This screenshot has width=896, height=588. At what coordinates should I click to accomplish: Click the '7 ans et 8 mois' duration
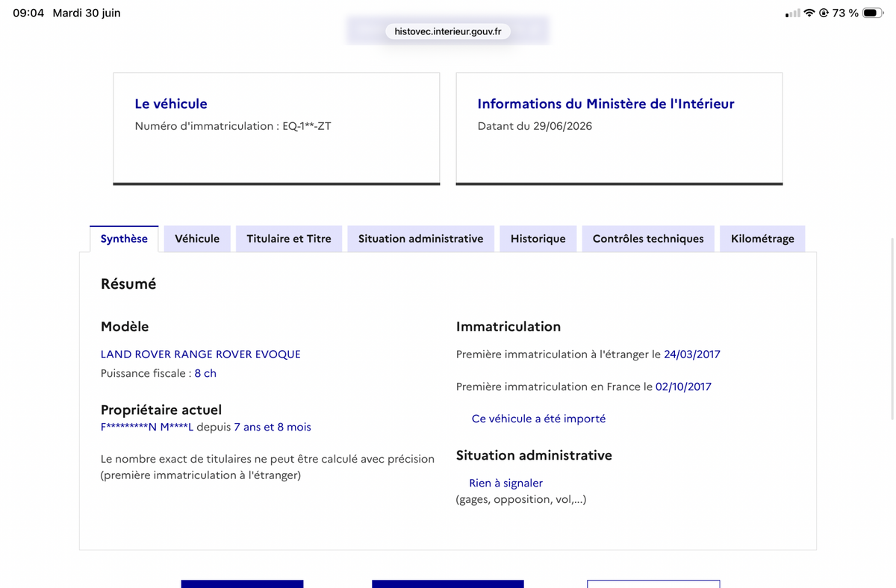(273, 427)
